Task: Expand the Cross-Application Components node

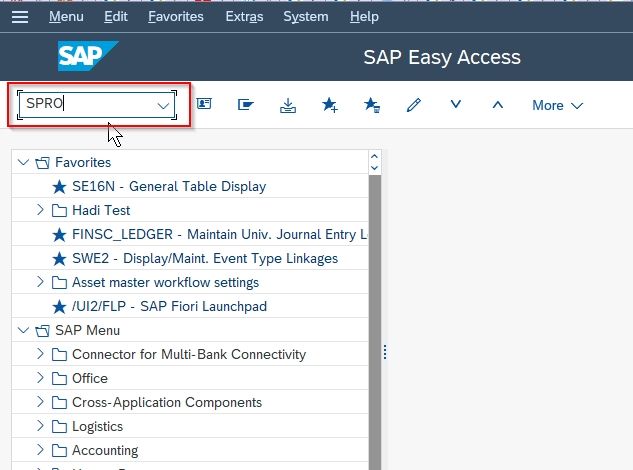Action: click(x=40, y=402)
